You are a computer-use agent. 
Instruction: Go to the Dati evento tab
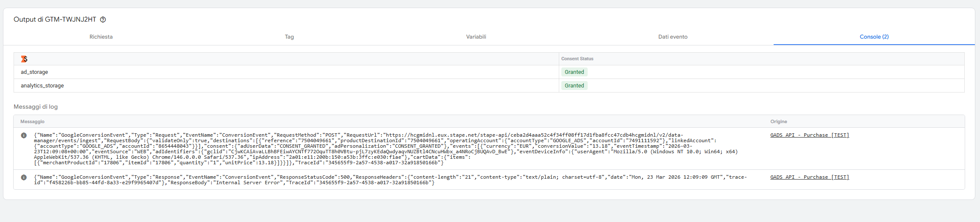673,37
